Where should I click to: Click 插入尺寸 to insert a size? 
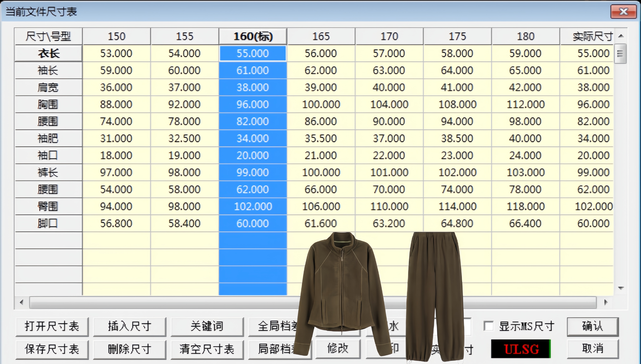click(x=130, y=326)
